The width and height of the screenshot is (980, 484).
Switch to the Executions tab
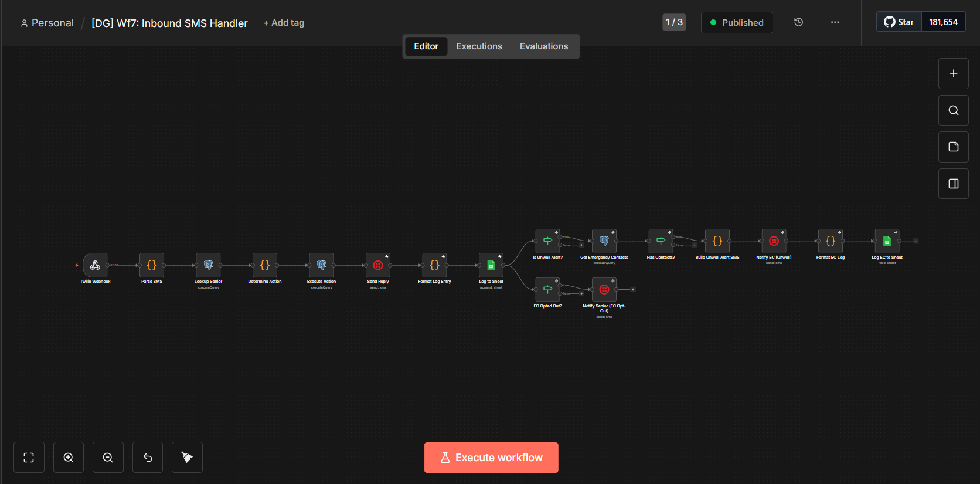479,46
